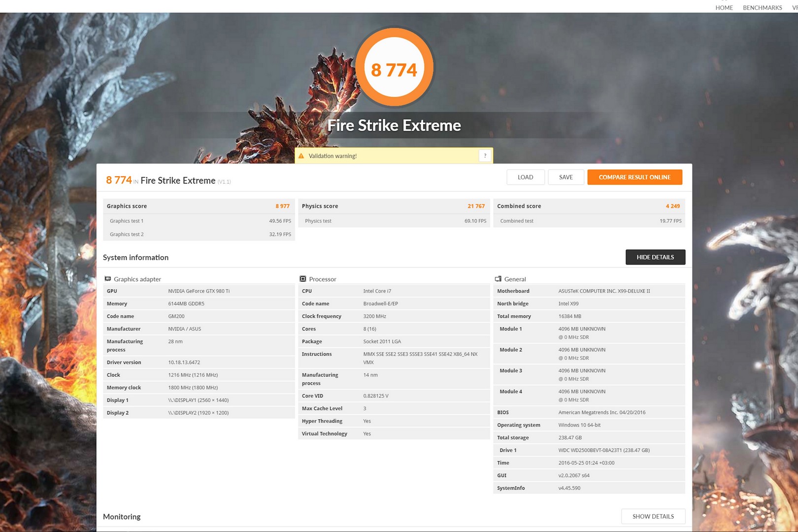Click the Validation warning! banner
This screenshot has width=798, height=532.
394,156
